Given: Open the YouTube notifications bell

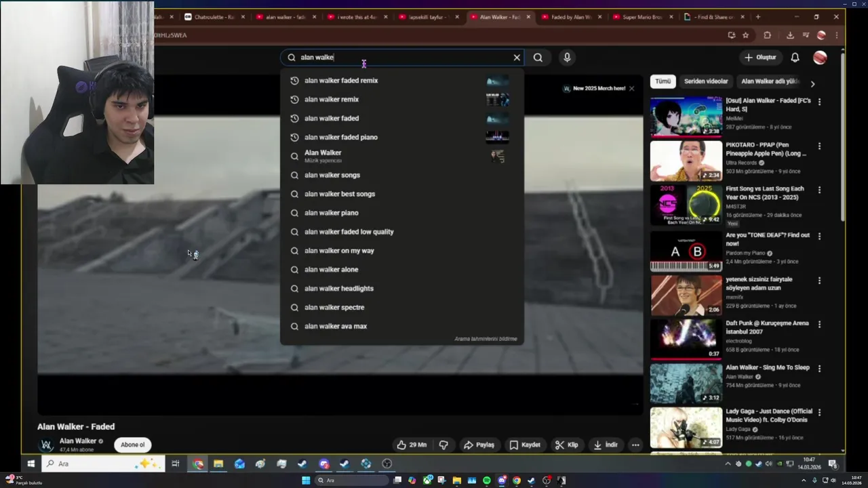Looking at the screenshot, I should [x=795, y=58].
